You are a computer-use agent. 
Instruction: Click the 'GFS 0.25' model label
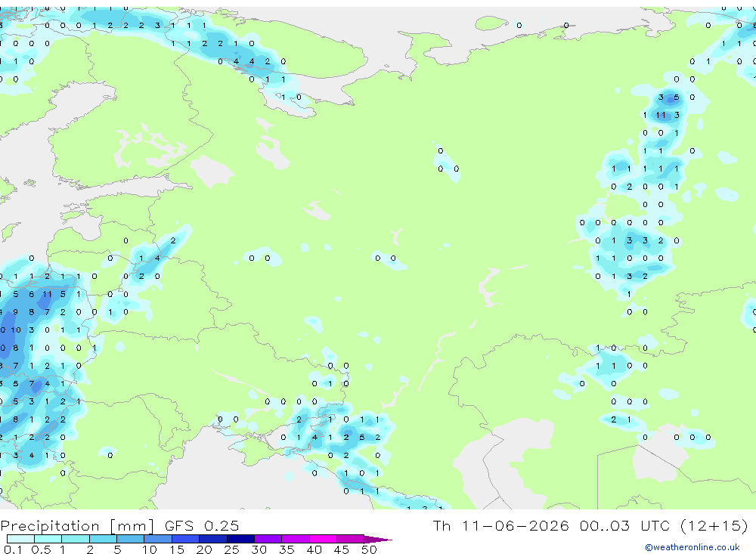202,526
